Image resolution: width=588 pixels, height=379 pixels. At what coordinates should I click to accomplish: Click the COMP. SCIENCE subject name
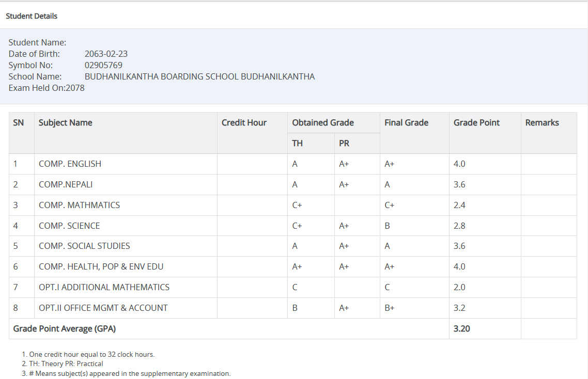coord(69,226)
